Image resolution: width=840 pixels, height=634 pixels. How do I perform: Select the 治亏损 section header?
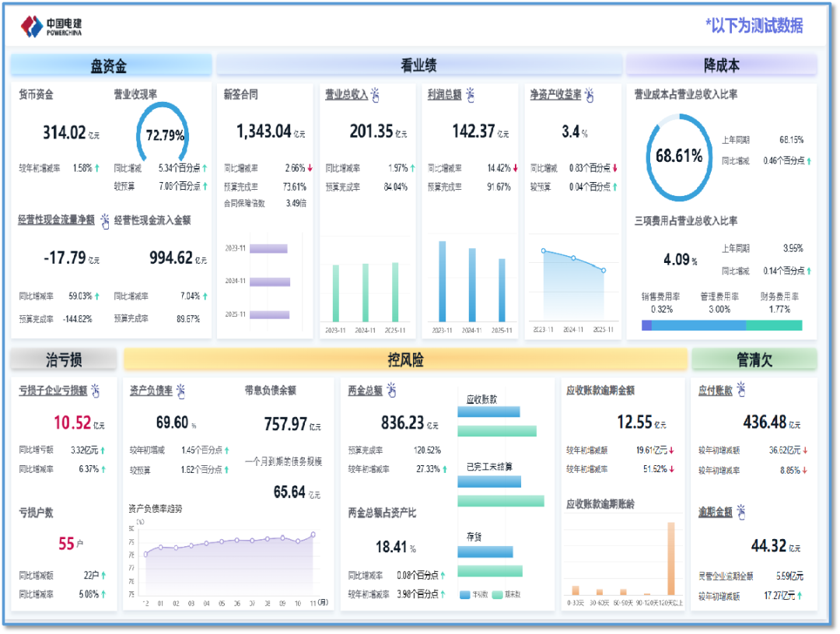pos(64,359)
